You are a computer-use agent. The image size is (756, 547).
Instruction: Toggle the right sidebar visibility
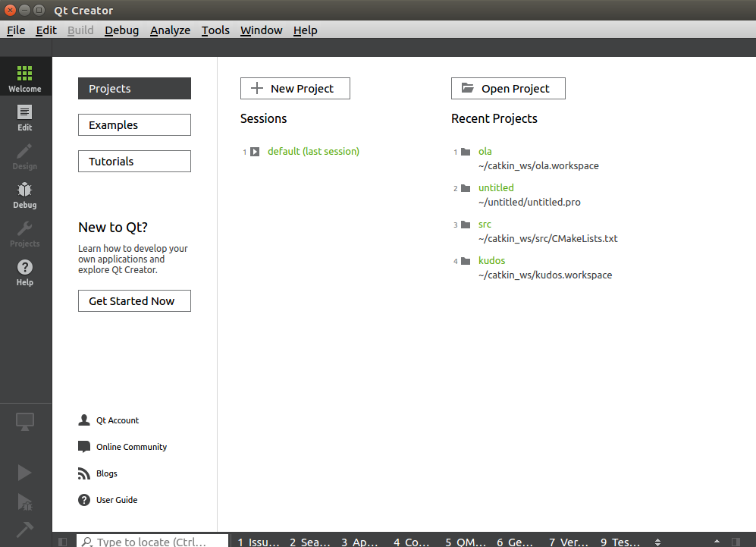coord(736,542)
